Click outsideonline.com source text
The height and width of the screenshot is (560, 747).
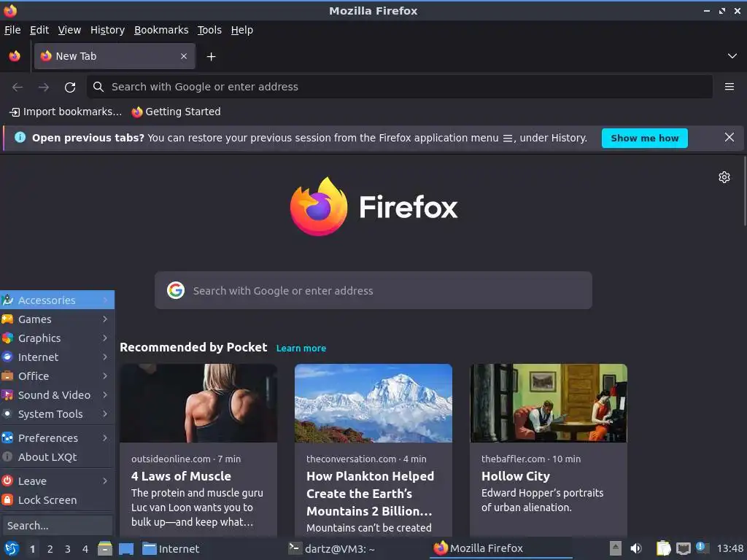point(171,459)
